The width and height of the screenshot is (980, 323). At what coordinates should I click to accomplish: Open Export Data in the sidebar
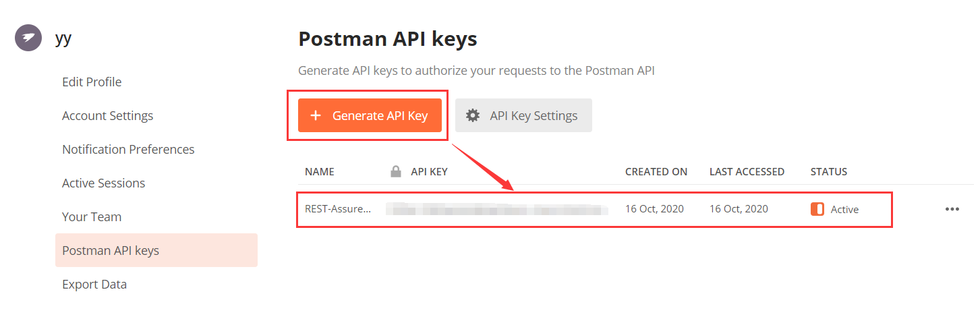[94, 284]
